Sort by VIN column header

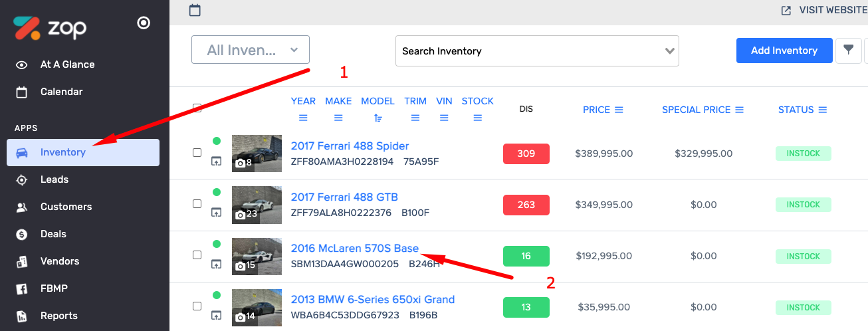[444, 101]
